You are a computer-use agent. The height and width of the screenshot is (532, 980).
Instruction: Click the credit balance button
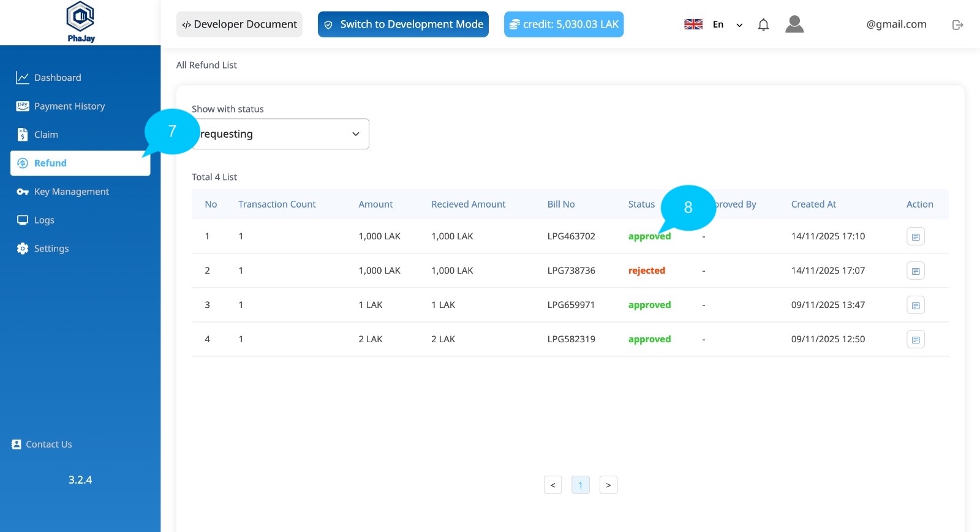(563, 24)
